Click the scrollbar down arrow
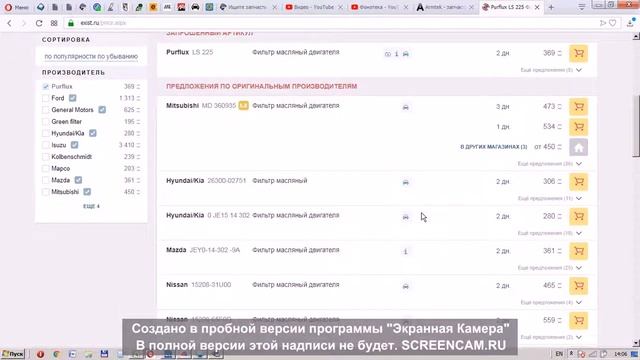Image resolution: width=640 pixels, height=360 pixels. point(636,344)
